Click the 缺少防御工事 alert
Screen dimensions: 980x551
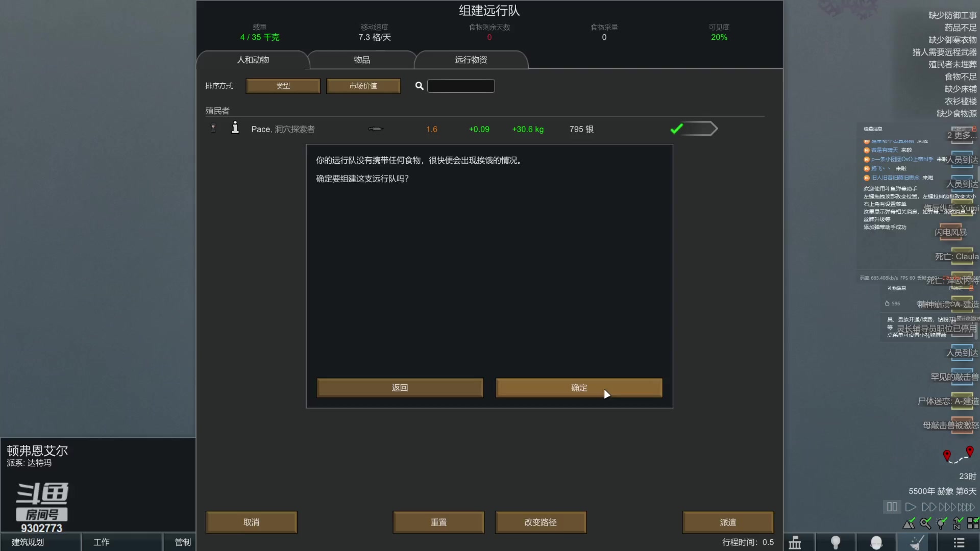[952, 15]
